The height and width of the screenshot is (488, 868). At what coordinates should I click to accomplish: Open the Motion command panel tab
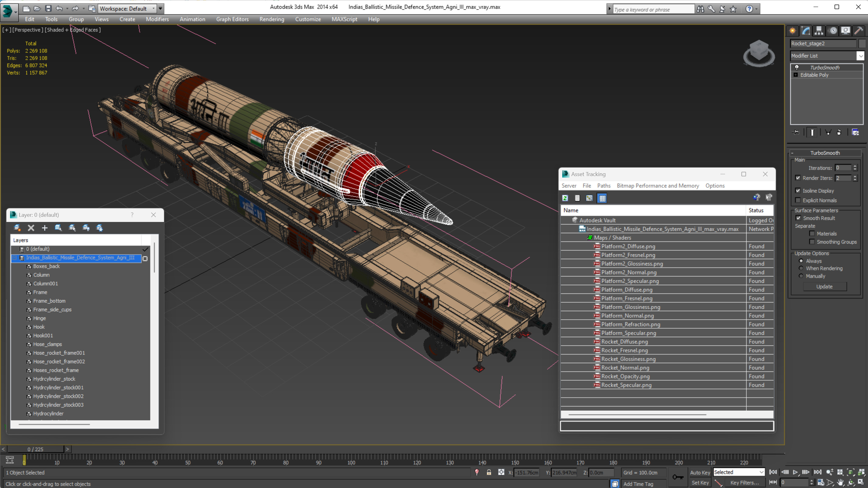click(832, 31)
